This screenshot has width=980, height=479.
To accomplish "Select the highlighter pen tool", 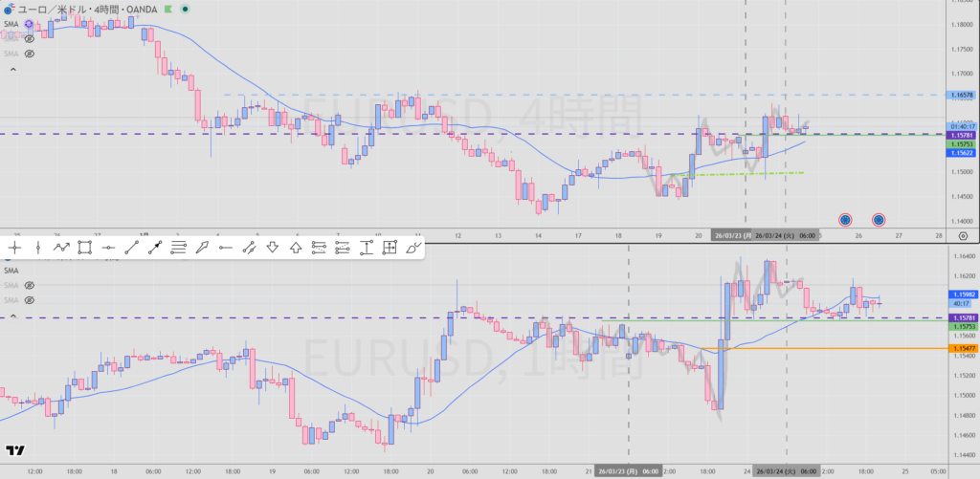I will (202, 248).
